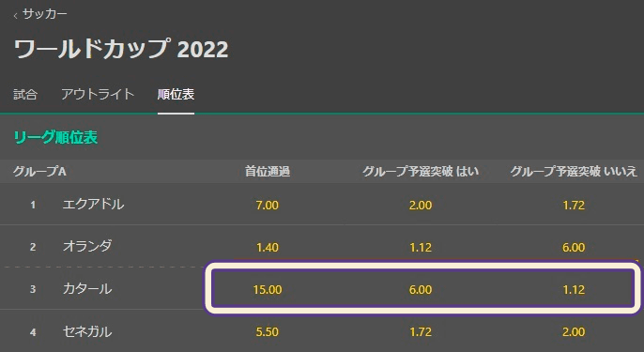
Task: Choose カタール qualification yes odds 6.00
Action: pos(421,289)
